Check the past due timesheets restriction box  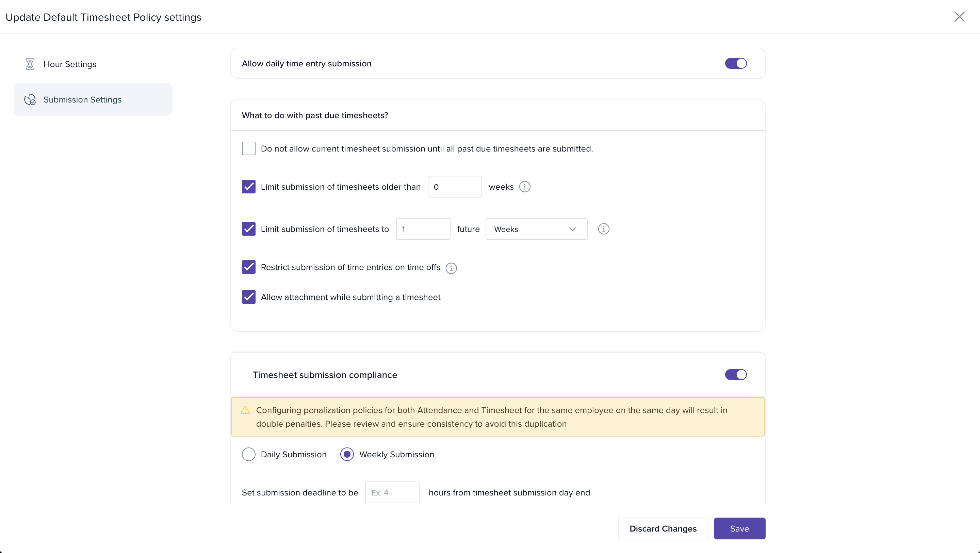coord(248,149)
